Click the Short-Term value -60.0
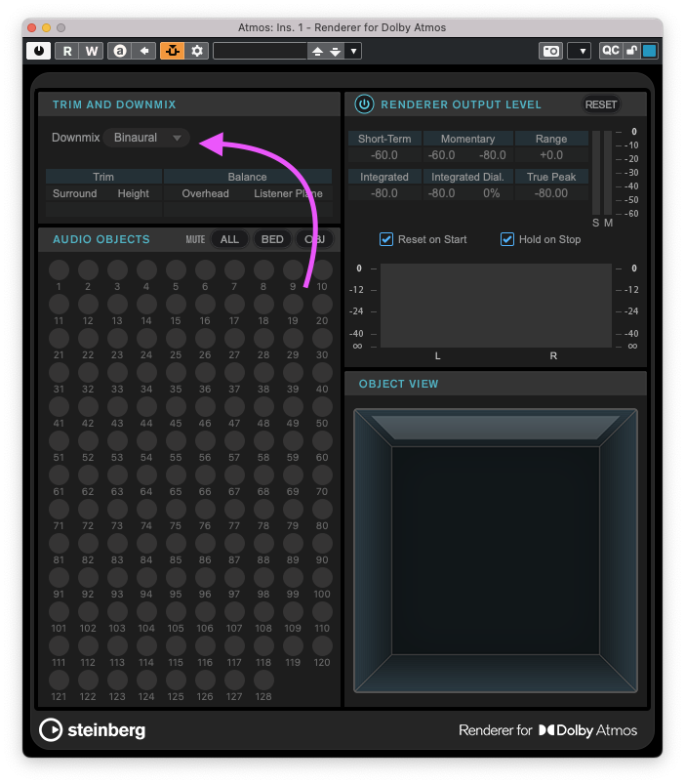 (x=384, y=155)
